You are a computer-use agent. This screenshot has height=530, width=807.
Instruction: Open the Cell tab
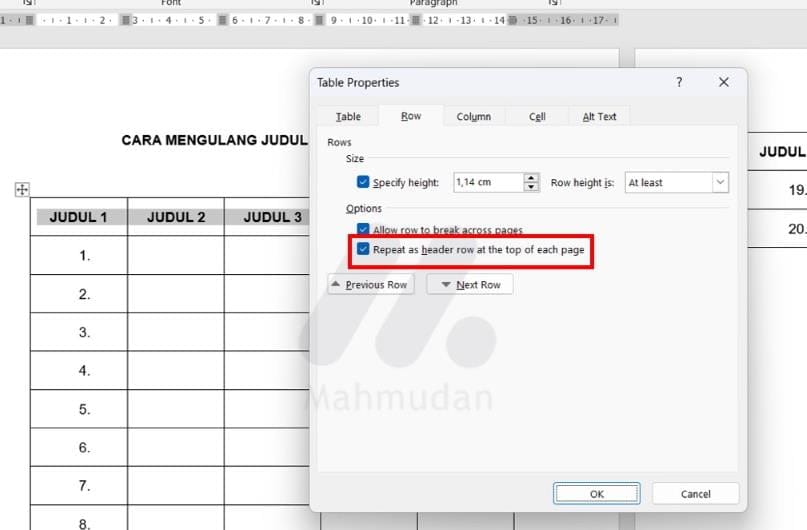tap(537, 116)
